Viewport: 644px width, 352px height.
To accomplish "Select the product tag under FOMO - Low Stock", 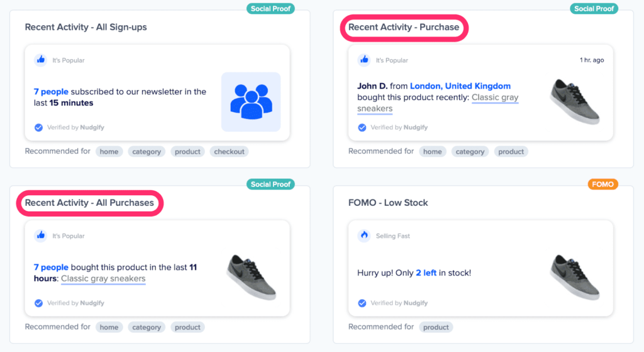I will (x=436, y=327).
